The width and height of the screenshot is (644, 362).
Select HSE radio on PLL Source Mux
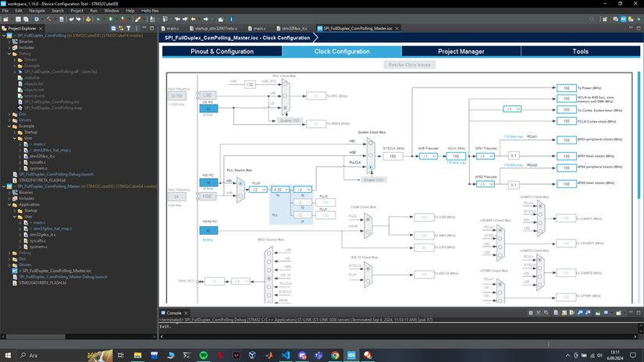pos(240,196)
